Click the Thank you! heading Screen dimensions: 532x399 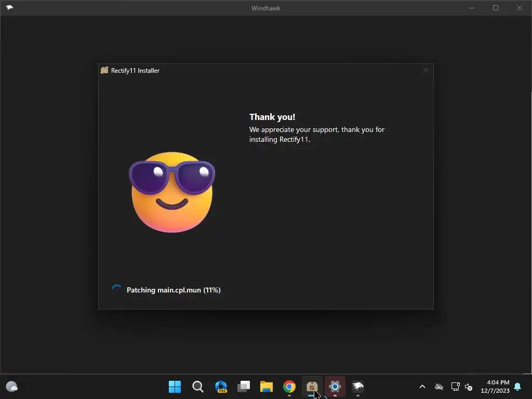pos(272,117)
